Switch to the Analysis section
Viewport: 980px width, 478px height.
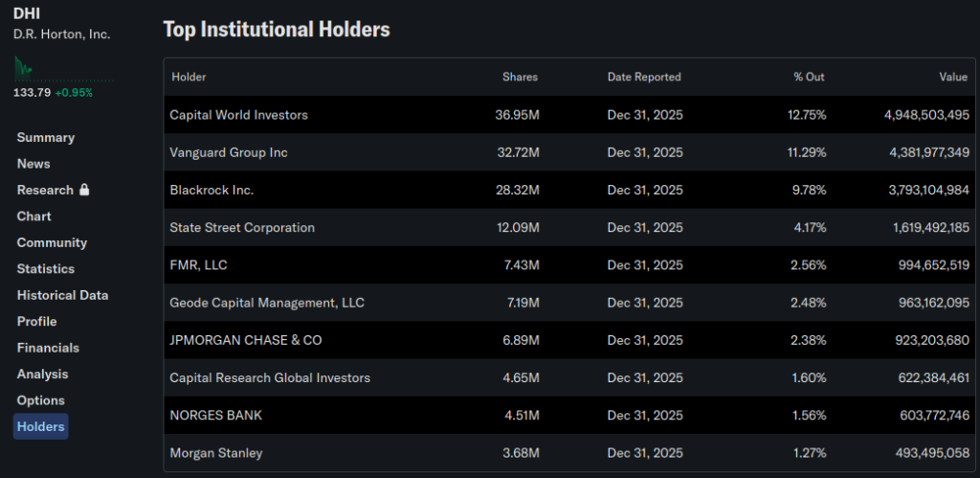[43, 375]
